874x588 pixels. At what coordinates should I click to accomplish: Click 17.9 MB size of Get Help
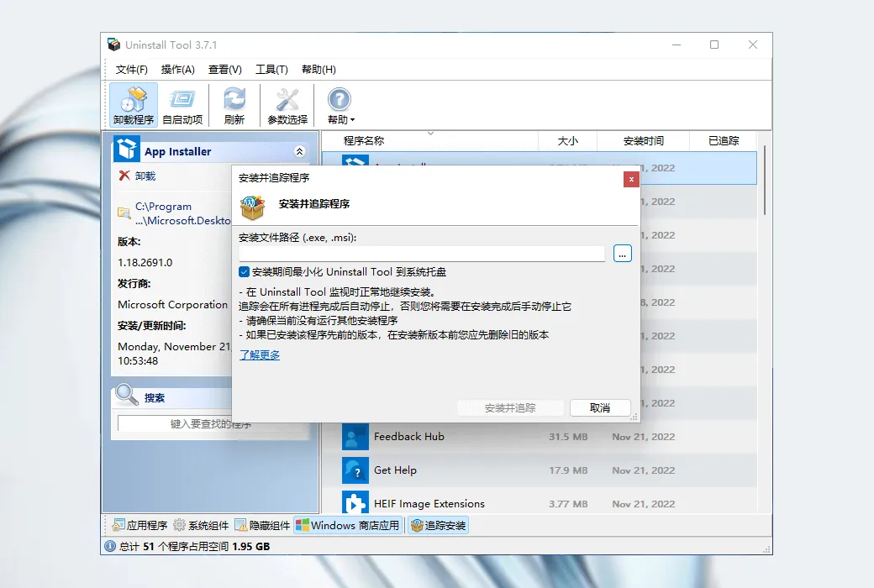coord(568,470)
